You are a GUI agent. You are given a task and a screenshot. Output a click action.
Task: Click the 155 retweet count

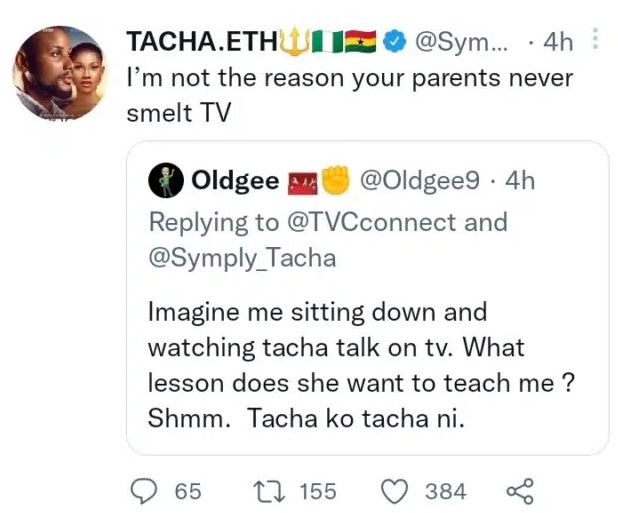pyautogui.click(x=317, y=490)
